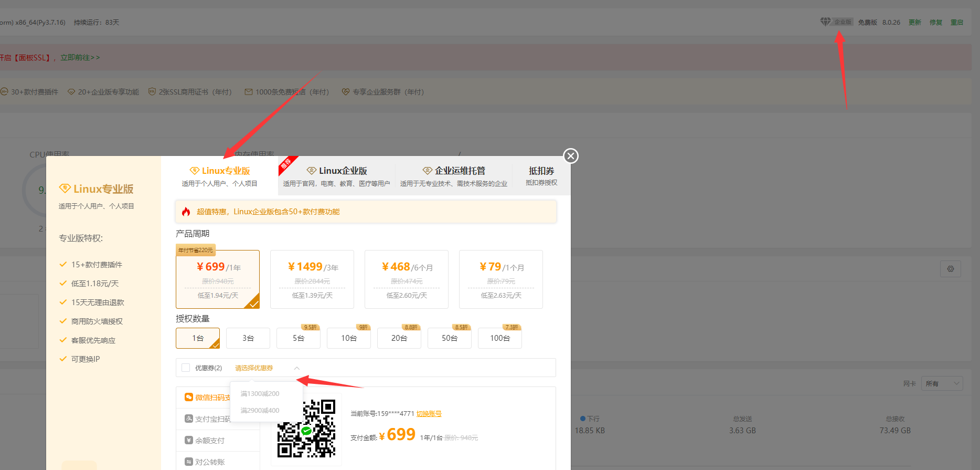Open the 抵扣券 voucher tab

pyautogui.click(x=541, y=176)
